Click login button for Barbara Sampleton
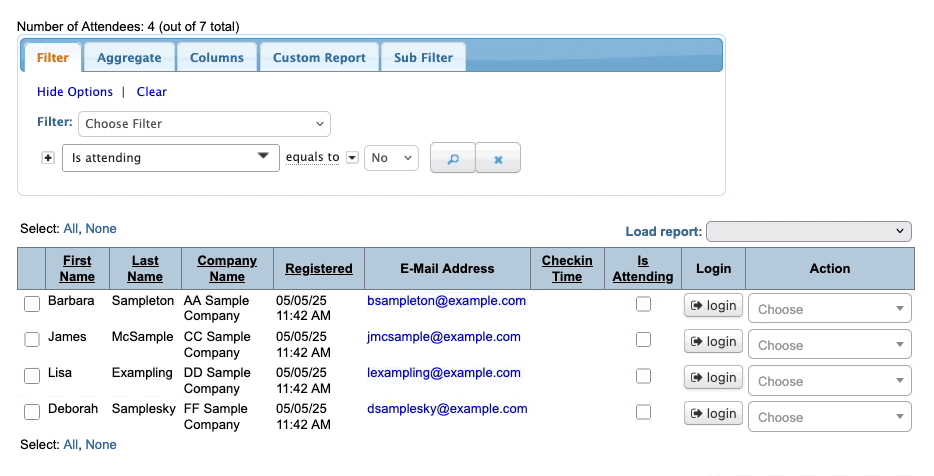The height and width of the screenshot is (476, 934). (713, 306)
